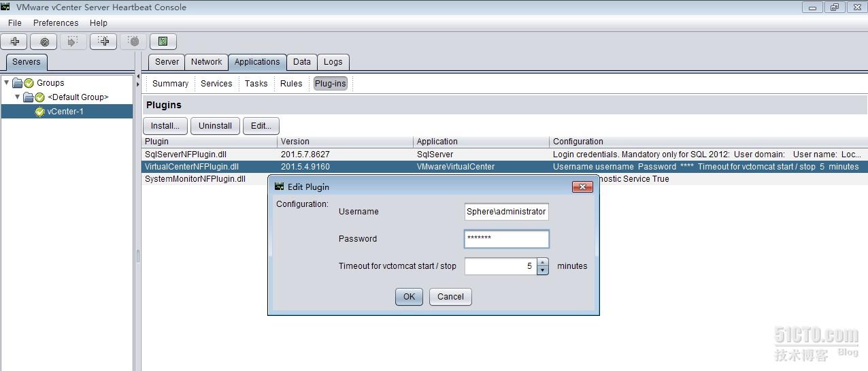
Task: Click the Password input field
Action: coord(506,239)
